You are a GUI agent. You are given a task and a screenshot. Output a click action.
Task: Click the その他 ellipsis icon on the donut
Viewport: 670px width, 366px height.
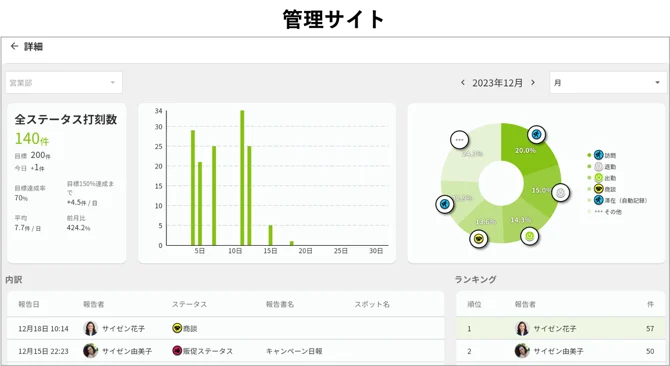click(459, 140)
